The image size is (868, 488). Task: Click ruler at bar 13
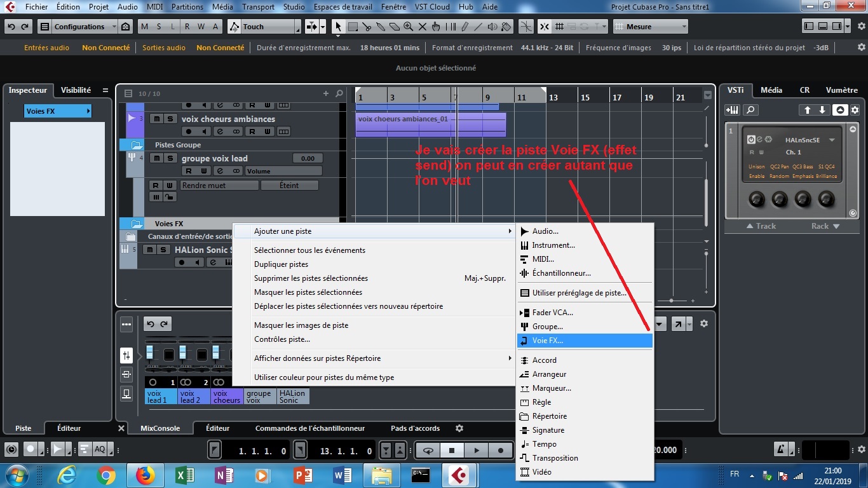(x=553, y=97)
